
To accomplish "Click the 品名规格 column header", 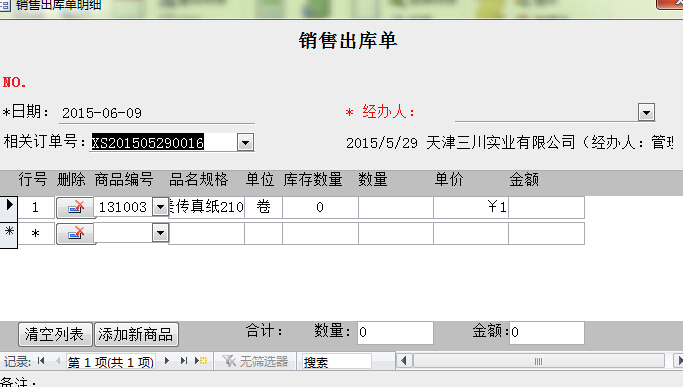I will tap(199, 180).
